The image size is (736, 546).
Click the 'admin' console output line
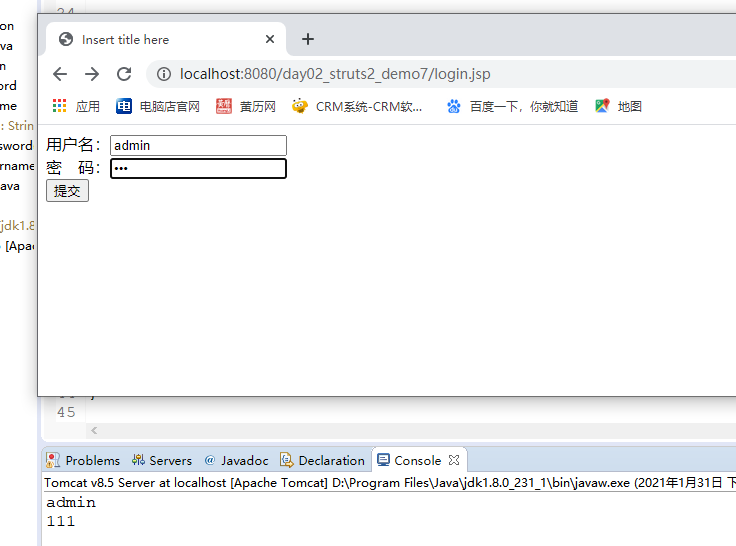pos(71,502)
